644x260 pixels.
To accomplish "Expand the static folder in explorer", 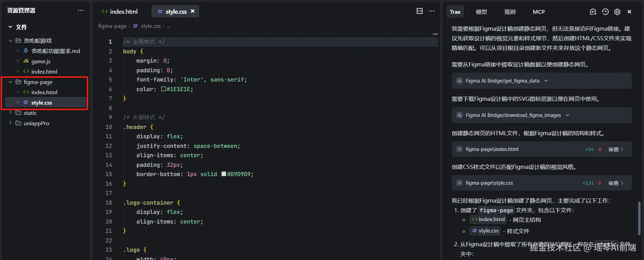I will (10, 113).
